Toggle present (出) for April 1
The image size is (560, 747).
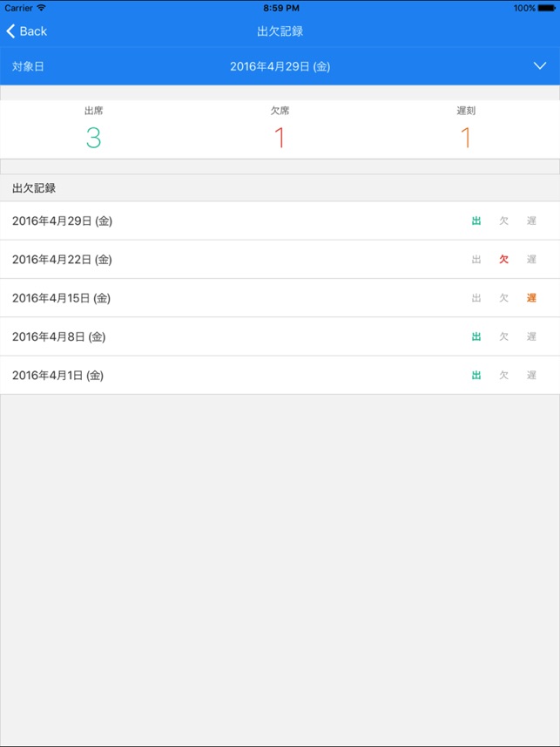[x=476, y=375]
